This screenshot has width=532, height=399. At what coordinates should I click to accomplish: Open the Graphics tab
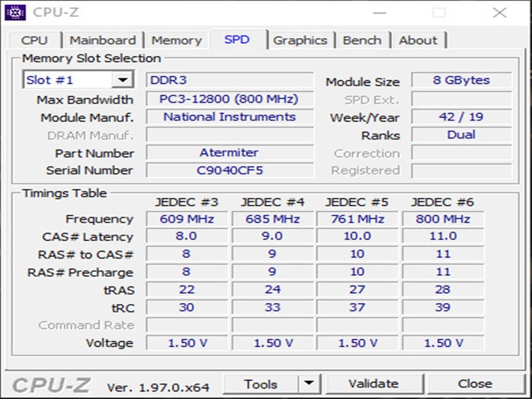300,40
